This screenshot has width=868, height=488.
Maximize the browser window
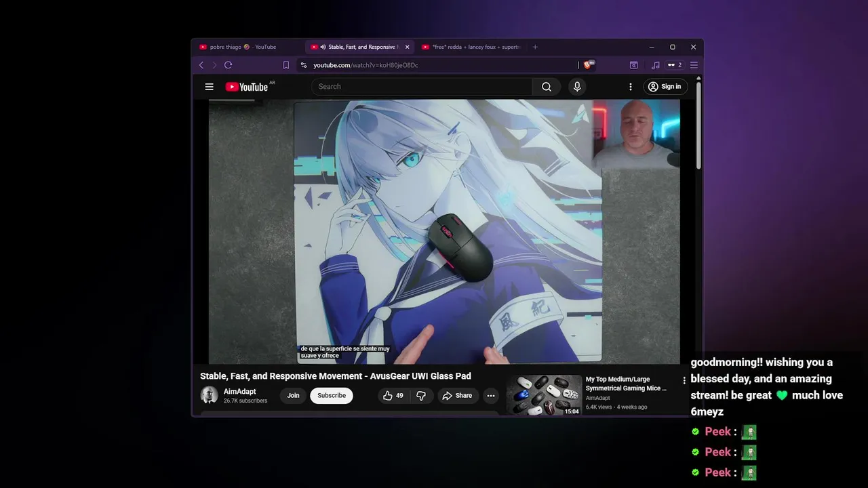coord(673,47)
